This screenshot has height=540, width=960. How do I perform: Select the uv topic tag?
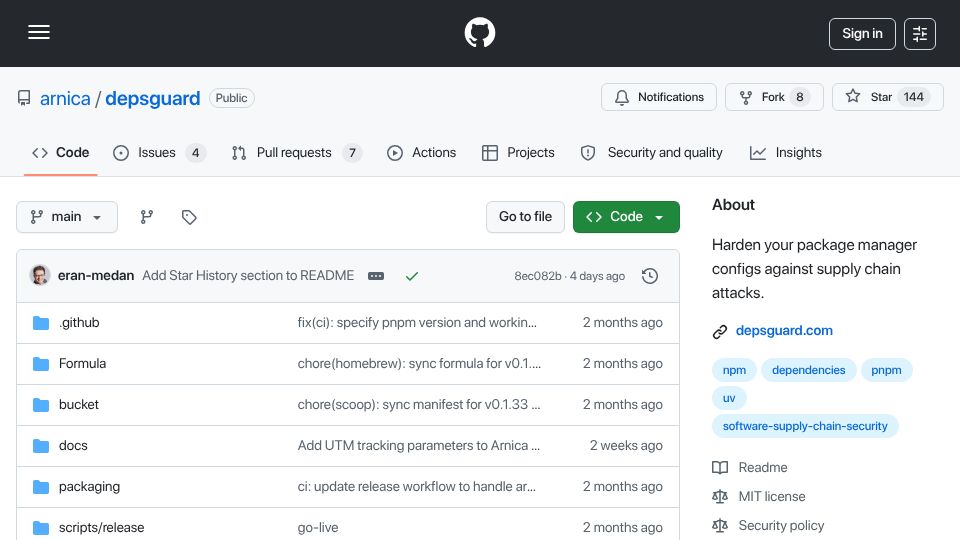point(729,398)
